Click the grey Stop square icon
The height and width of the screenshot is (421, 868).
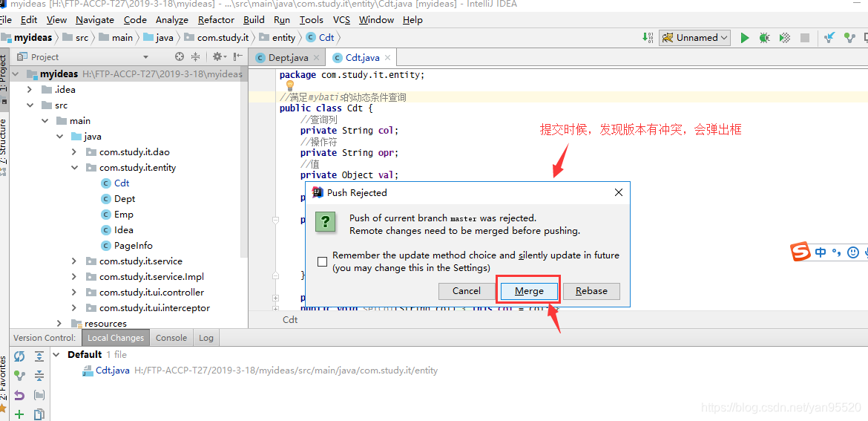[x=805, y=38]
